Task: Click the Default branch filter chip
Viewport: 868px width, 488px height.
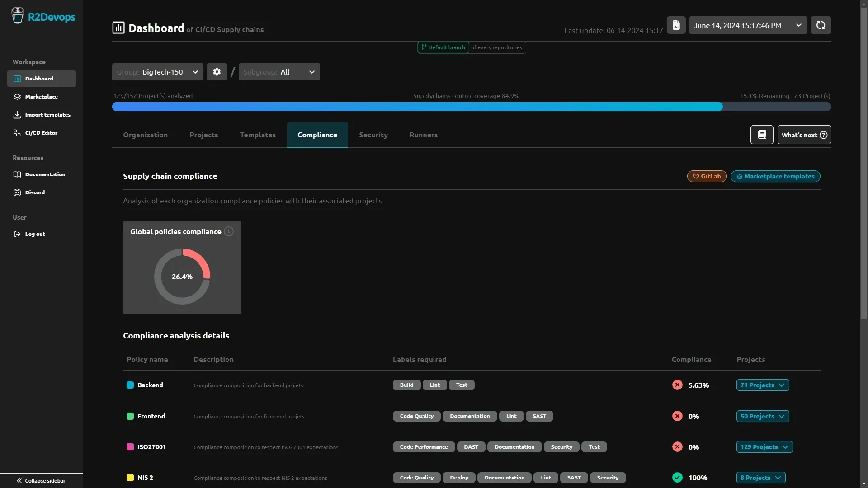Action: pyautogui.click(x=443, y=47)
